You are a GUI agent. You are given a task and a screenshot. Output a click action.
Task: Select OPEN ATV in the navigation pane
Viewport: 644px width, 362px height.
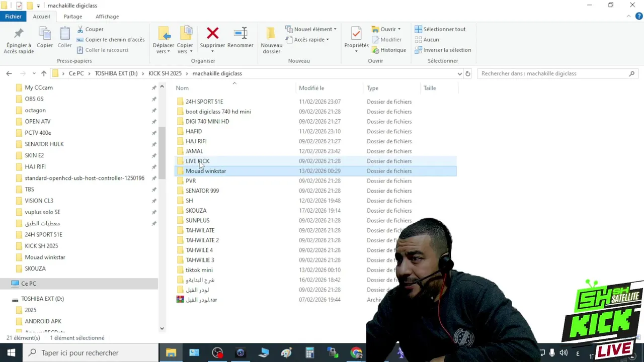(x=38, y=121)
